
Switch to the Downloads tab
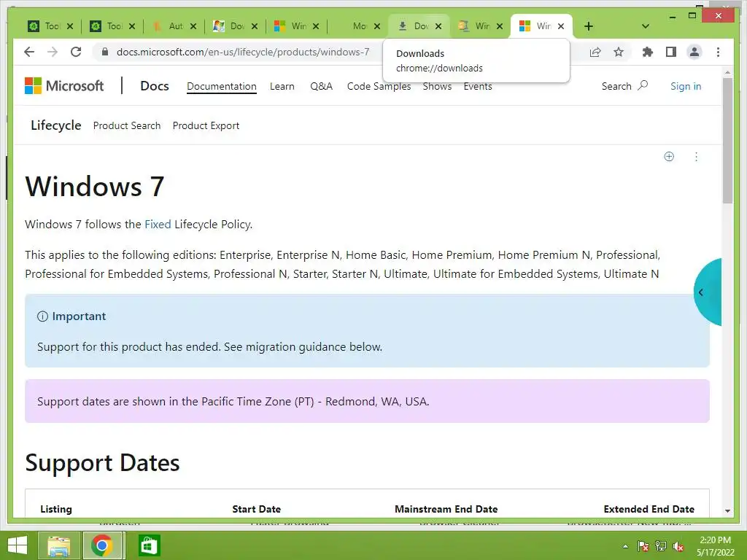pyautogui.click(x=413, y=26)
